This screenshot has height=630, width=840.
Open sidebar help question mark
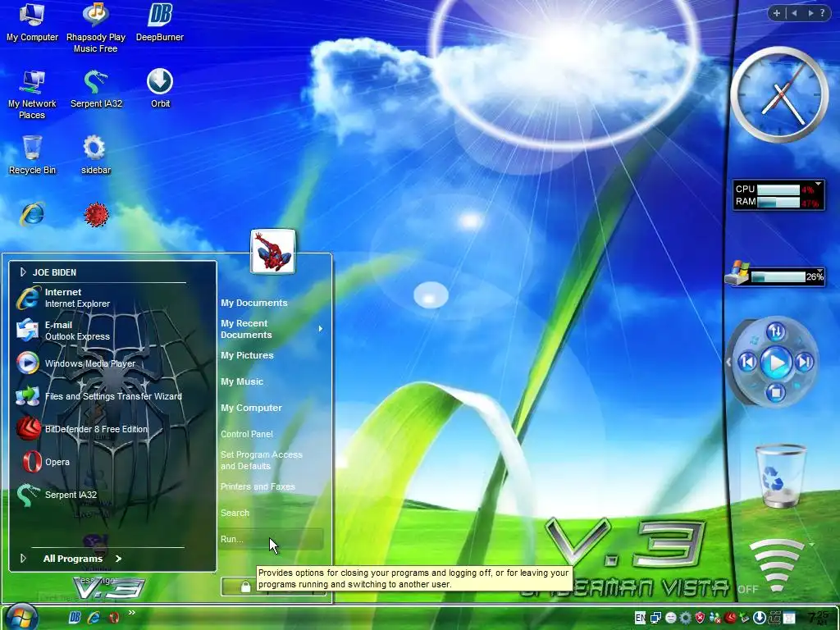click(x=823, y=13)
